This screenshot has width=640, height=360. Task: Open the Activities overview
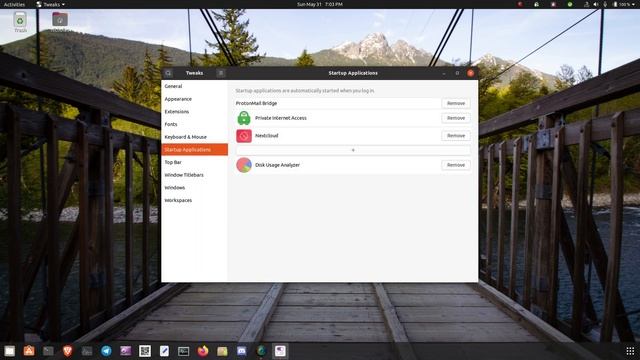click(x=14, y=4)
